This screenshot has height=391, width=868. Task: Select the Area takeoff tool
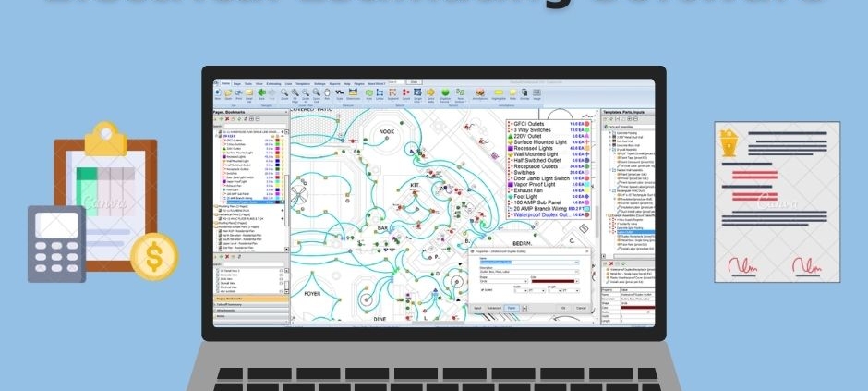click(x=369, y=92)
